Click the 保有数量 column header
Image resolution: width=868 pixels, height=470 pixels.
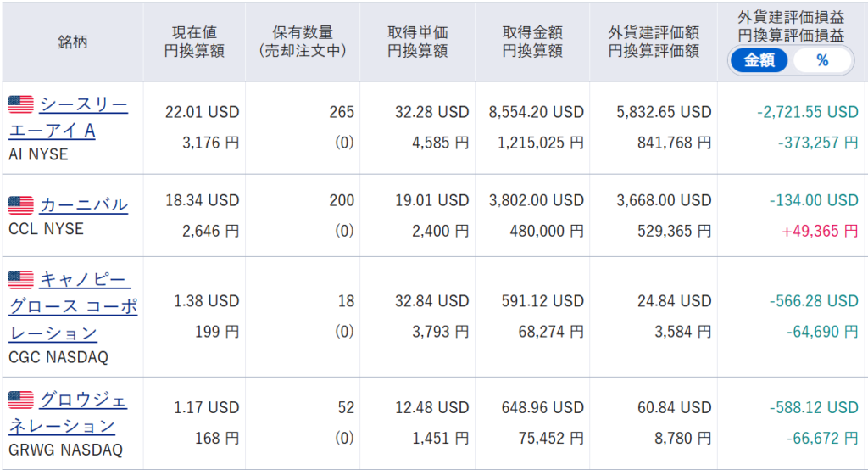click(303, 42)
